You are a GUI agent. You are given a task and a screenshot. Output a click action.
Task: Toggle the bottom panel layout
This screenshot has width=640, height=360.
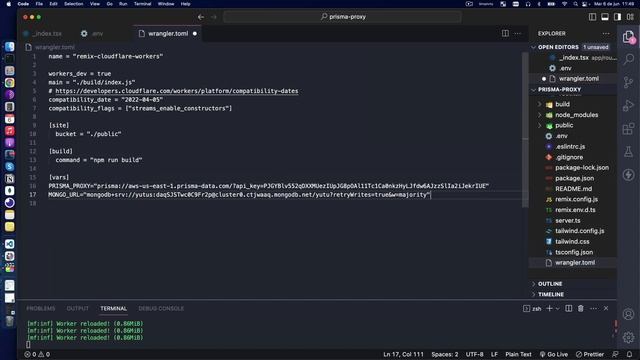click(x=605, y=17)
